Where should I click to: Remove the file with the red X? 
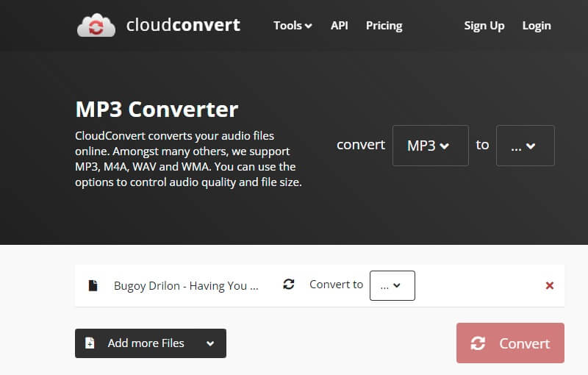[x=550, y=286]
